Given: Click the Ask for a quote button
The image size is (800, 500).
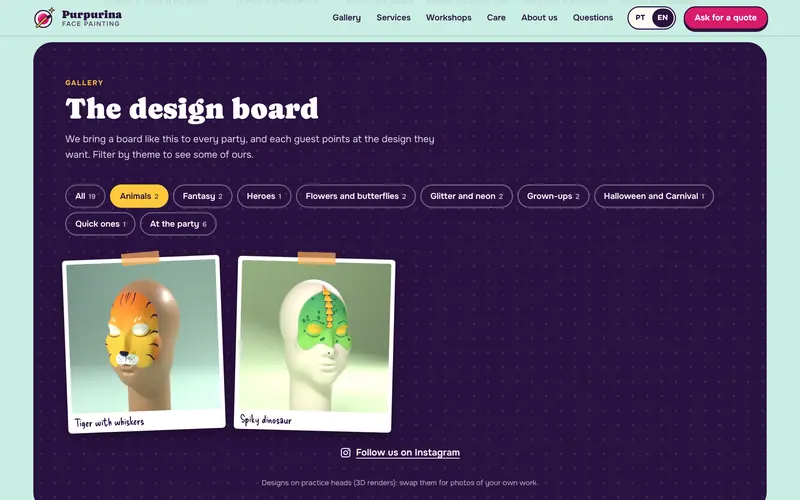Looking at the screenshot, I should click(x=726, y=18).
